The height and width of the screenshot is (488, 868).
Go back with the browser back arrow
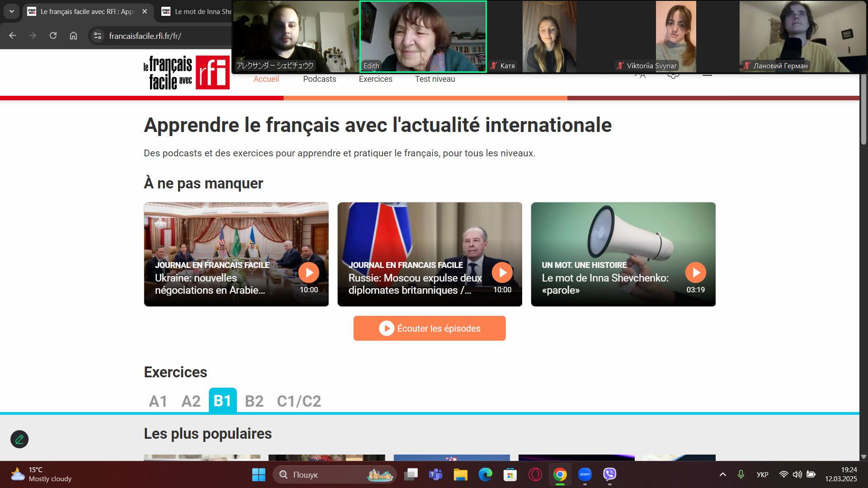[x=12, y=36]
